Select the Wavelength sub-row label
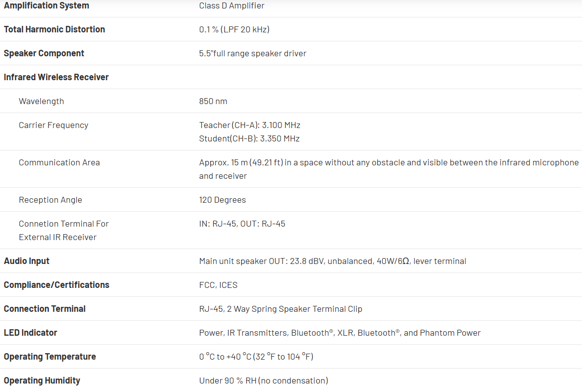Viewport: 582px width, 392px height. click(41, 101)
